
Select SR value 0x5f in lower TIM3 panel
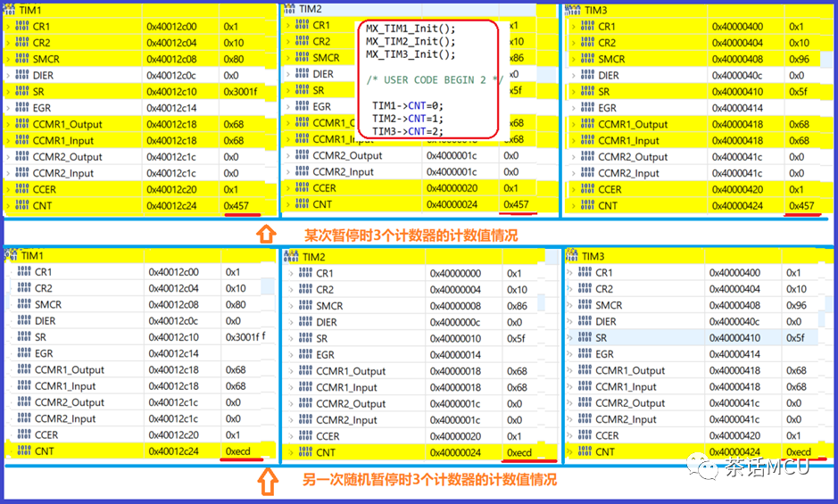(795, 338)
